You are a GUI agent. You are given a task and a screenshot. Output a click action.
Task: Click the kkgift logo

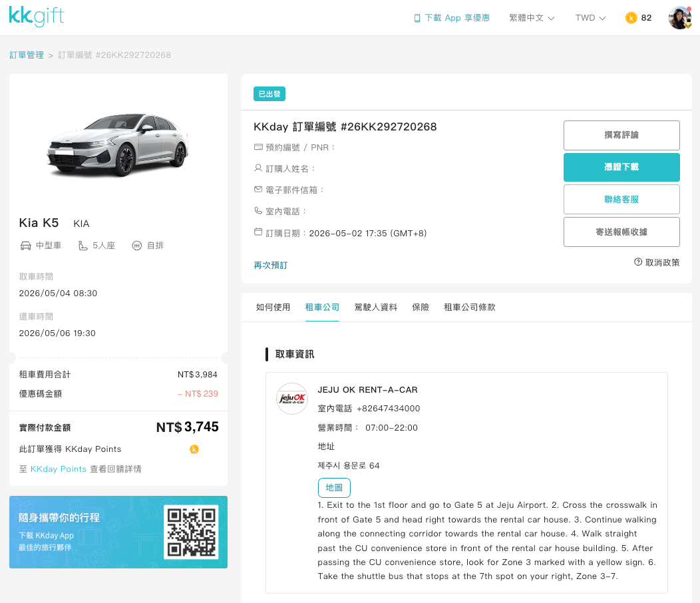click(x=37, y=17)
